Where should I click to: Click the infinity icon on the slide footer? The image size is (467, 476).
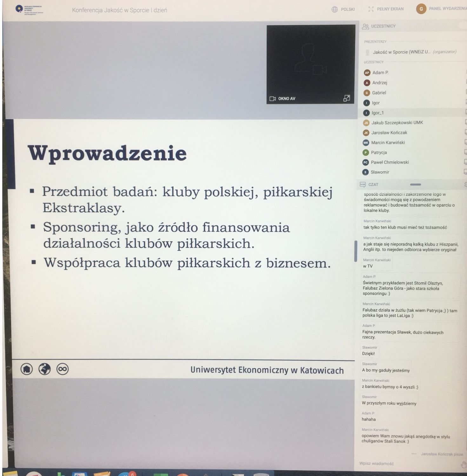click(63, 369)
